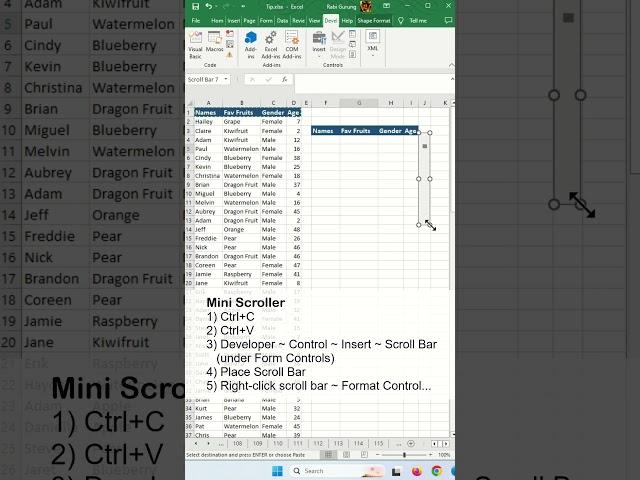Switch to sheet tab 108
Screen dimensions: 640x480
click(238, 444)
